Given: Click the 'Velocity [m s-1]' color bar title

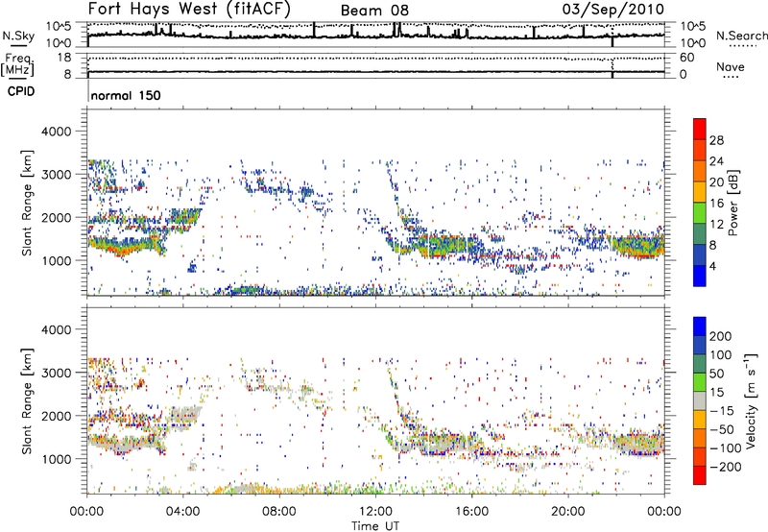Looking at the screenshot, I should [x=751, y=400].
